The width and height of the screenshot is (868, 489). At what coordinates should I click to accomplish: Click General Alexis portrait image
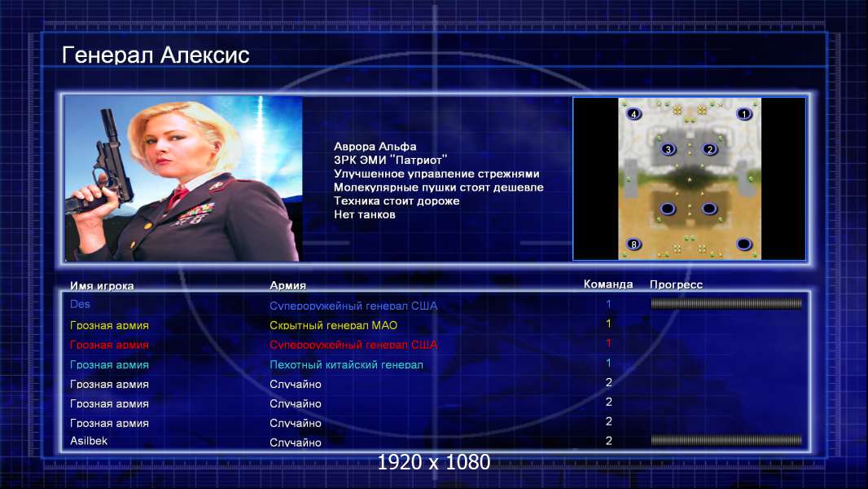click(183, 178)
